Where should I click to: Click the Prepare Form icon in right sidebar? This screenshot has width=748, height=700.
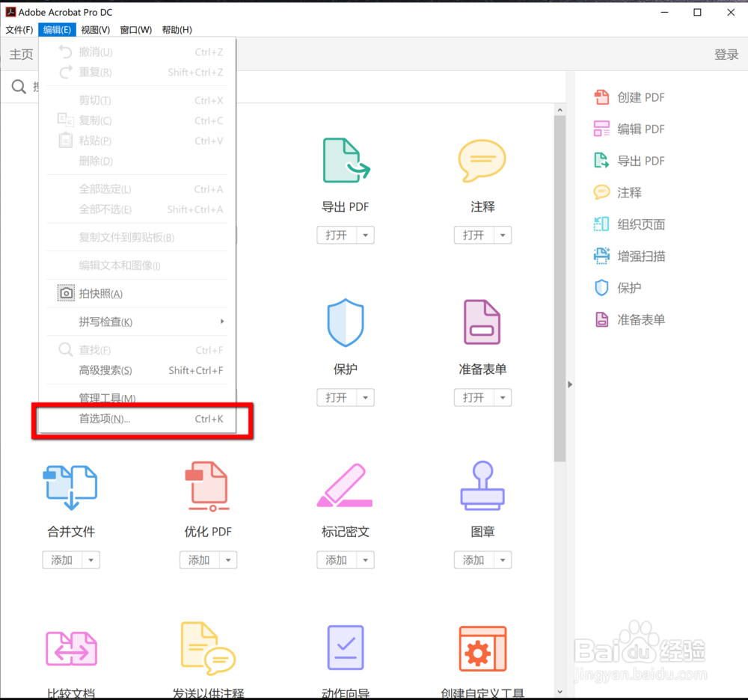tap(601, 319)
